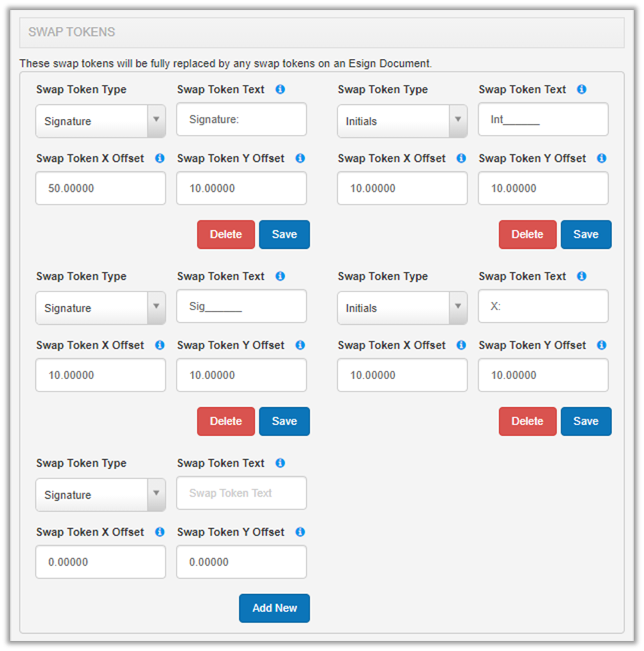Screen dimensions: 644x651
Task: Click info icon above the empty Swap Token Text placeholder
Action: (279, 463)
